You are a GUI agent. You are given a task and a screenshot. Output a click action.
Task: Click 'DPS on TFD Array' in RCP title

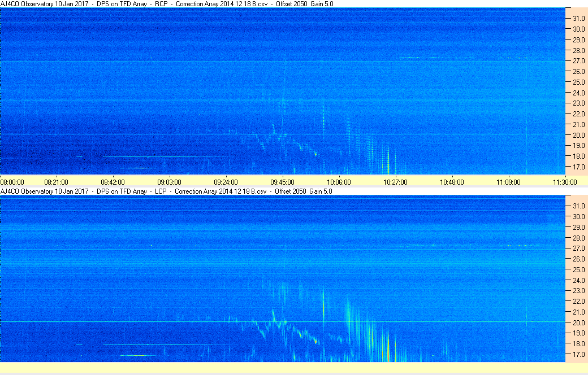122,4
